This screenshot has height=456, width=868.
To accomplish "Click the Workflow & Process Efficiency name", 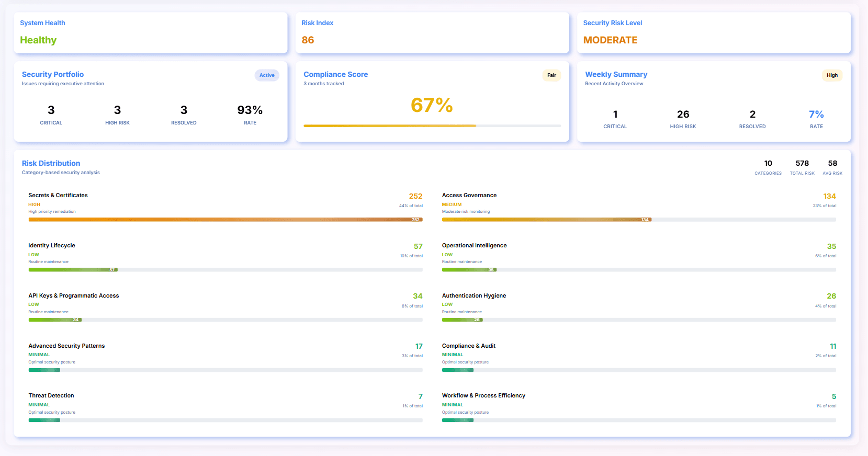I will (483, 395).
